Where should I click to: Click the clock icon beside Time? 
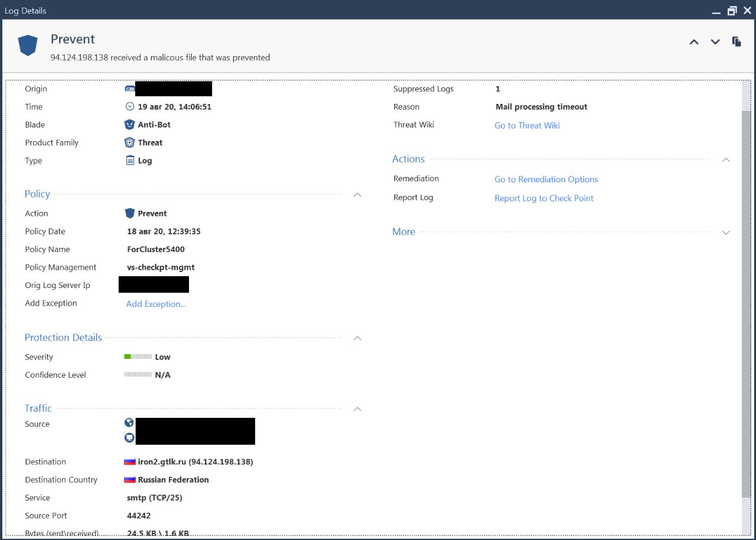pos(130,107)
